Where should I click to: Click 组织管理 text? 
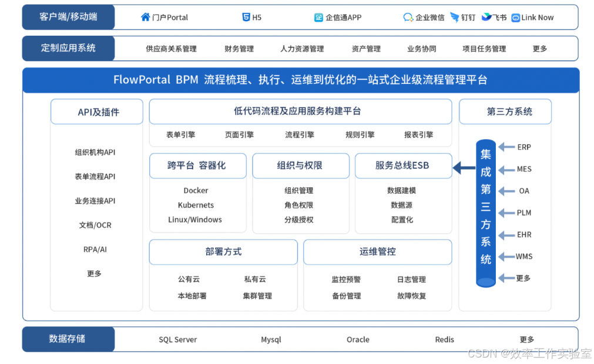(x=299, y=190)
